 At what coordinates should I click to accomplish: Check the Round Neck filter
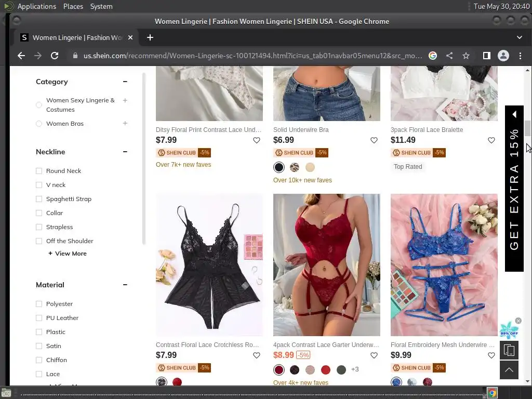[x=39, y=171]
